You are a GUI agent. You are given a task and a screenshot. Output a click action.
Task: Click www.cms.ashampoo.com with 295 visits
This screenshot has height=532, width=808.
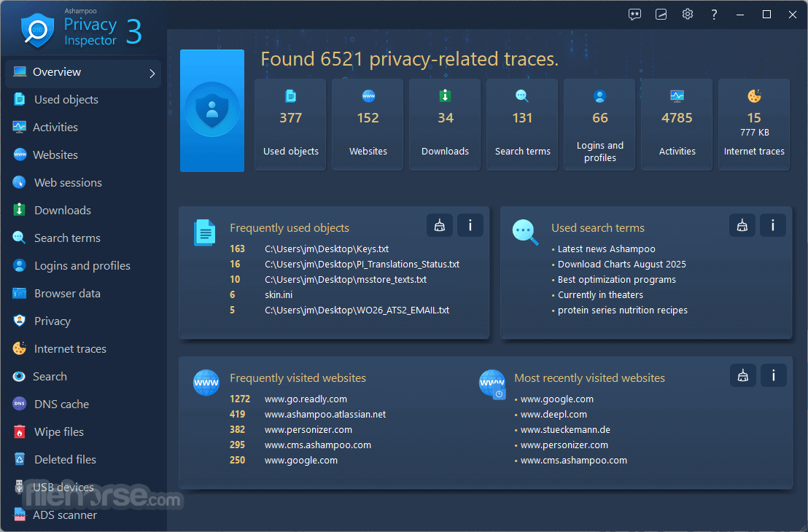click(317, 445)
